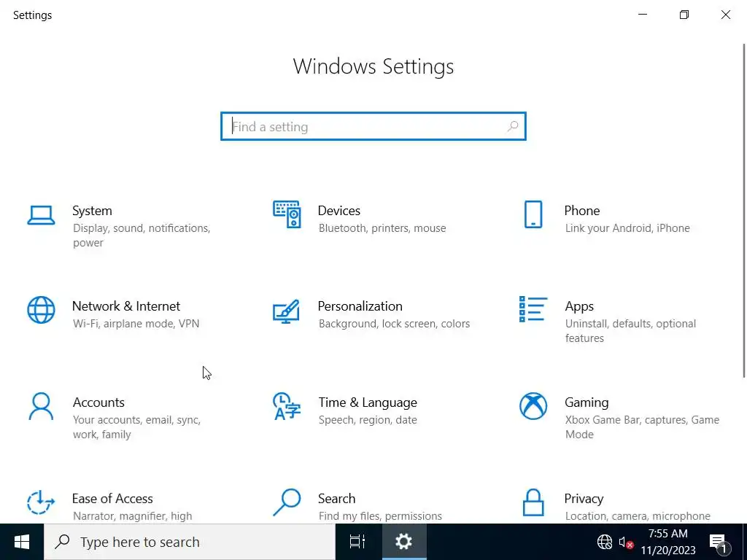This screenshot has height=560, width=747.
Task: Click the magnifier in Find a setting box
Action: (513, 126)
